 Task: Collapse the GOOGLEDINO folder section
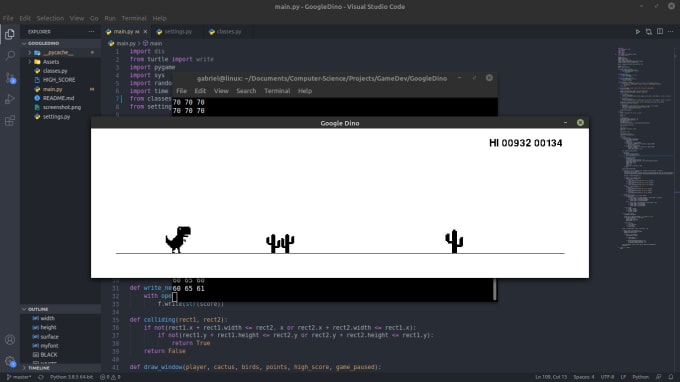pyautogui.click(x=61, y=43)
